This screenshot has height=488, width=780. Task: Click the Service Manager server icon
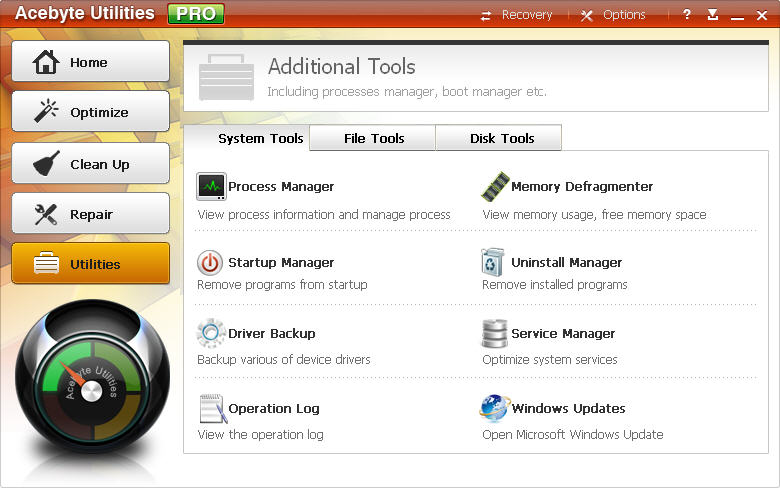[494, 333]
